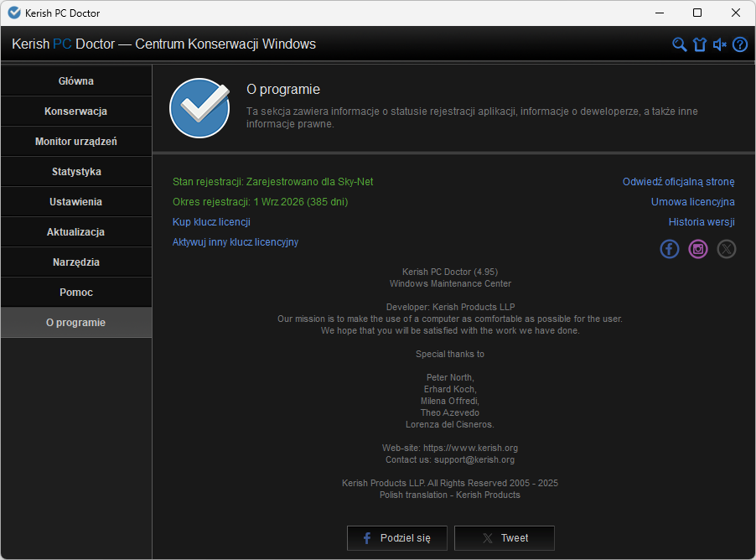Share via the Podziel się button
Screen dimensions: 756x560
[396, 538]
